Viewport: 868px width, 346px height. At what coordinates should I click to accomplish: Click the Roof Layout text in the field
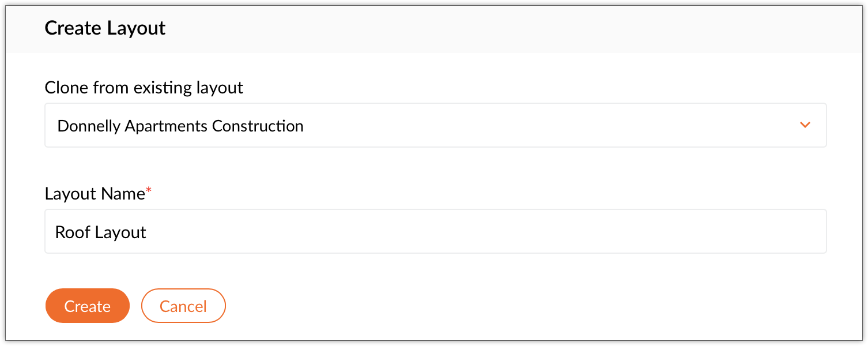click(101, 232)
